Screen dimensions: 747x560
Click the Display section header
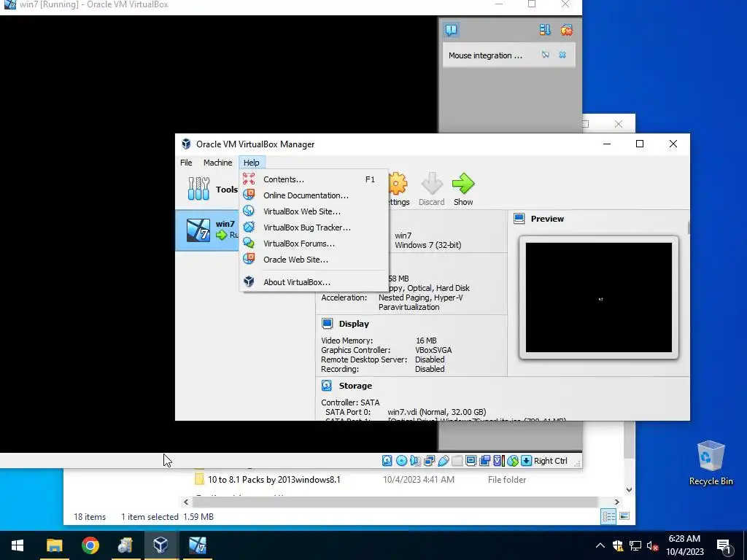click(354, 324)
